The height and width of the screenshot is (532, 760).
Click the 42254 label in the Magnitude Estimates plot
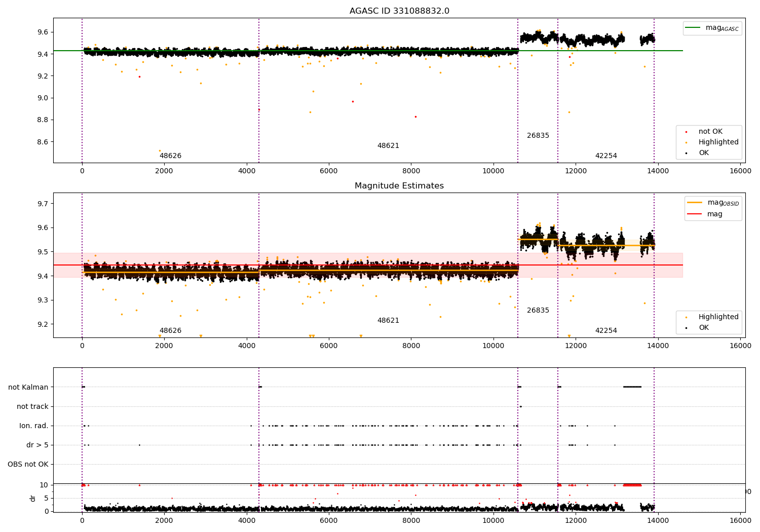coord(606,331)
